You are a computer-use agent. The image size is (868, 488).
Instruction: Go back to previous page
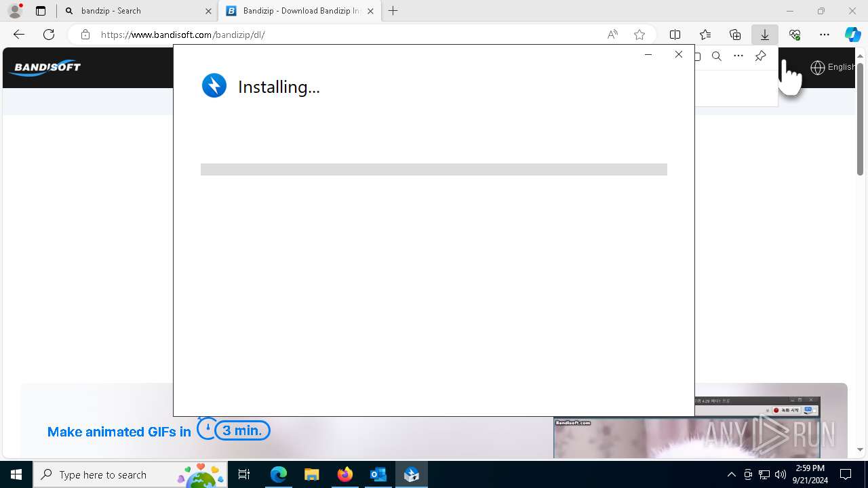tap(19, 35)
